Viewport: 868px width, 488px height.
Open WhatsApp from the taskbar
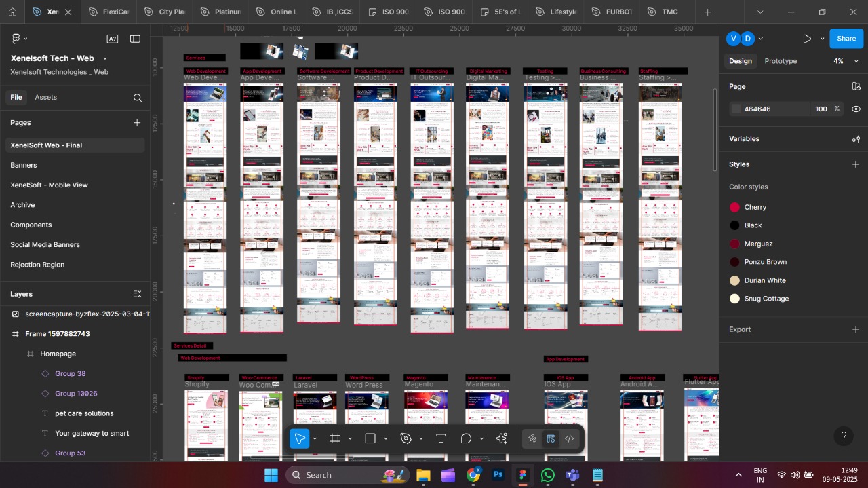click(548, 475)
